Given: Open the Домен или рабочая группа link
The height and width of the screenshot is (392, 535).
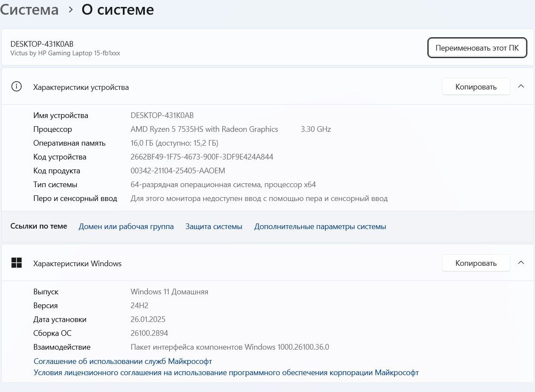Looking at the screenshot, I should [126, 226].
